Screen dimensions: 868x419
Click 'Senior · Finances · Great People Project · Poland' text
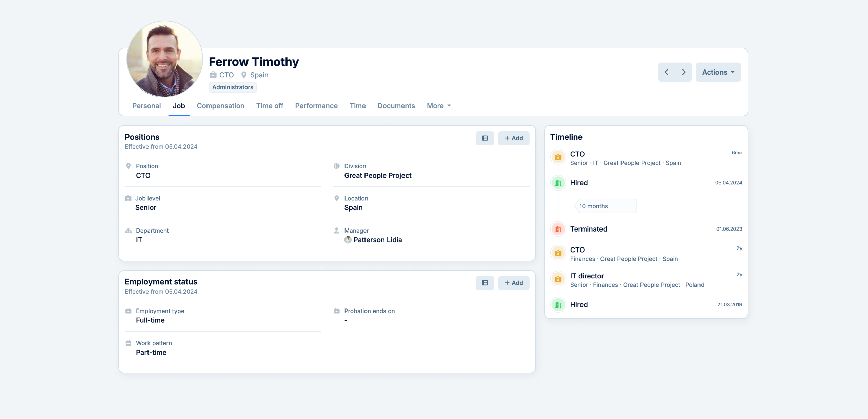[x=637, y=285]
